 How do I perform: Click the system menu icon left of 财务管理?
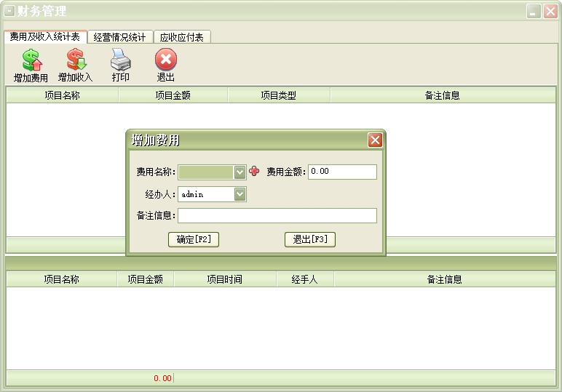[9, 11]
